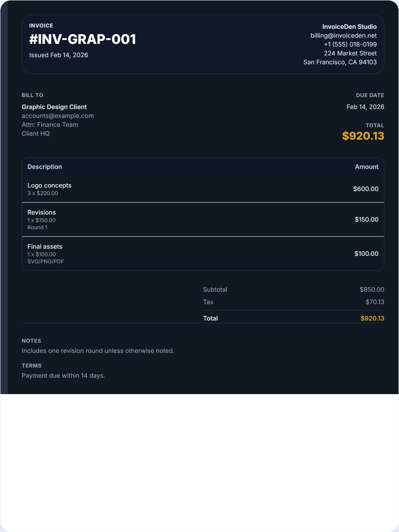Select the Final assets line item title
Screen dimensions: 399x532
click(45, 246)
